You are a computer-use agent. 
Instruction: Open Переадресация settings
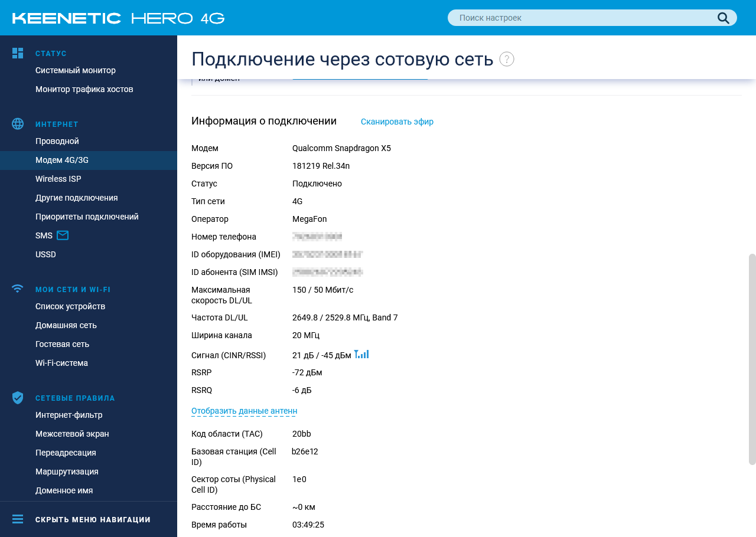coord(66,453)
